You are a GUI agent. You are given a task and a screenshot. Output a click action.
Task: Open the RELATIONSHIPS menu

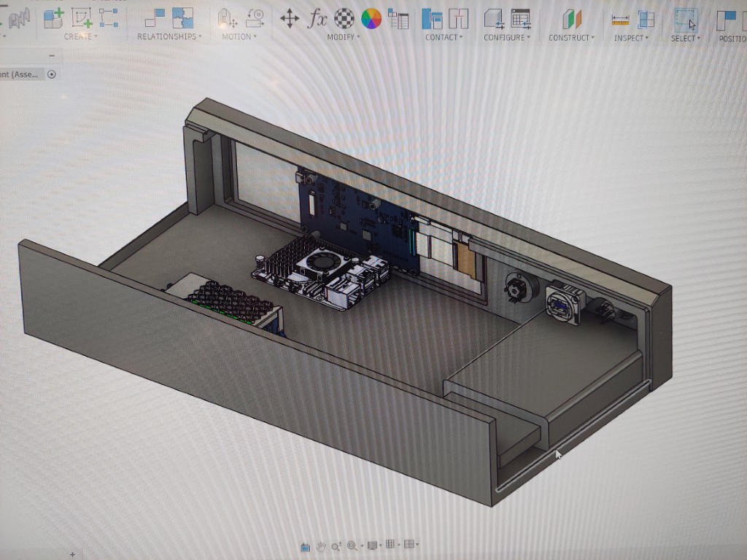point(169,36)
